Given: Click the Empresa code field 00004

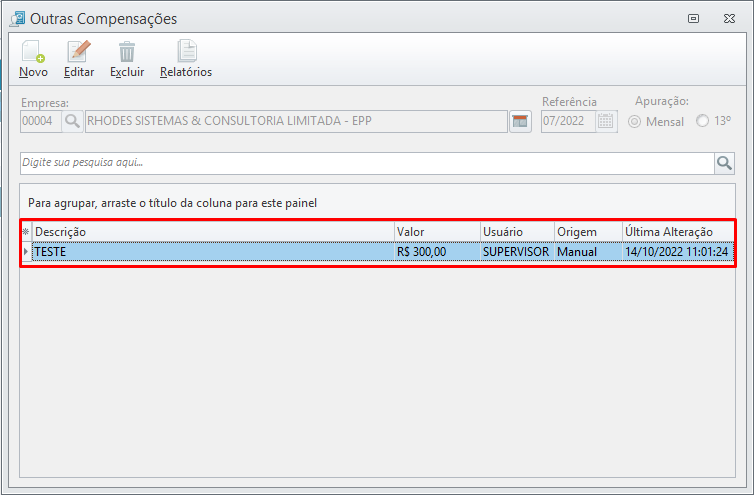Looking at the screenshot, I should tap(41, 121).
